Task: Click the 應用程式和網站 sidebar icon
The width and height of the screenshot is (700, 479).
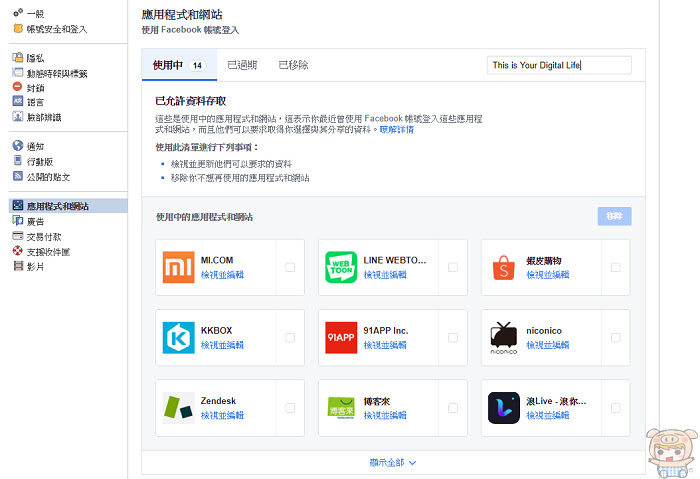Action: click(x=18, y=205)
